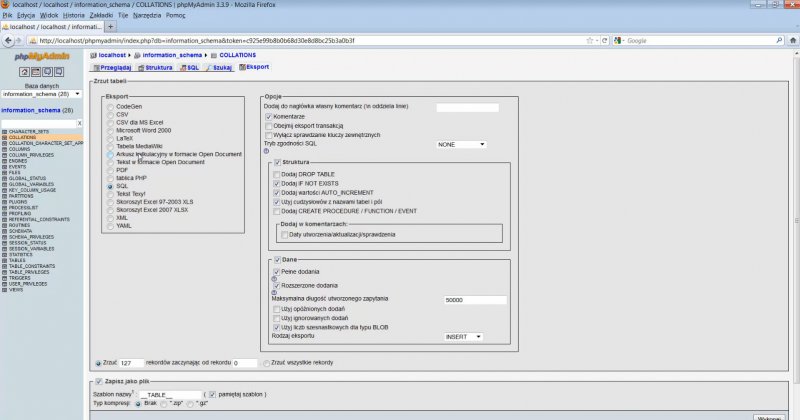Enable the Dodaj DROP TABLE option
This screenshot has height=420, width=800.
[x=277, y=173]
